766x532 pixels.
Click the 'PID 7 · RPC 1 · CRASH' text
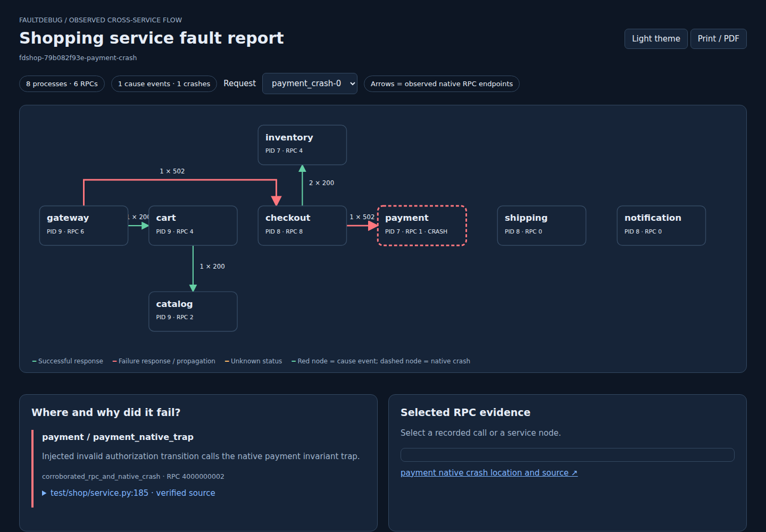pyautogui.click(x=416, y=231)
